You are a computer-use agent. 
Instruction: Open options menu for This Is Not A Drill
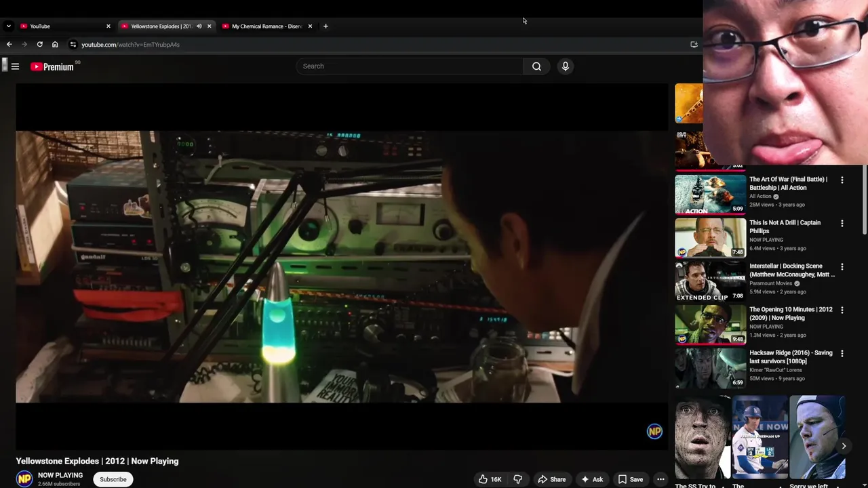tap(842, 224)
